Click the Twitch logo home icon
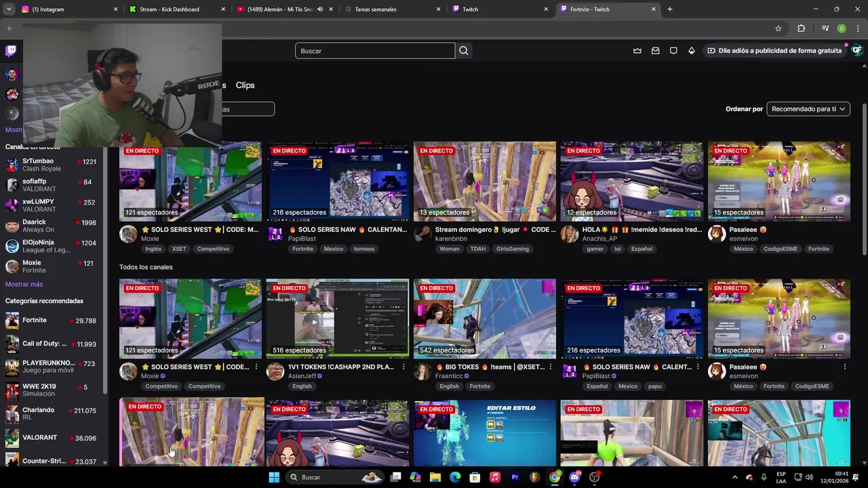This screenshot has height=488, width=868. pyautogui.click(x=12, y=51)
